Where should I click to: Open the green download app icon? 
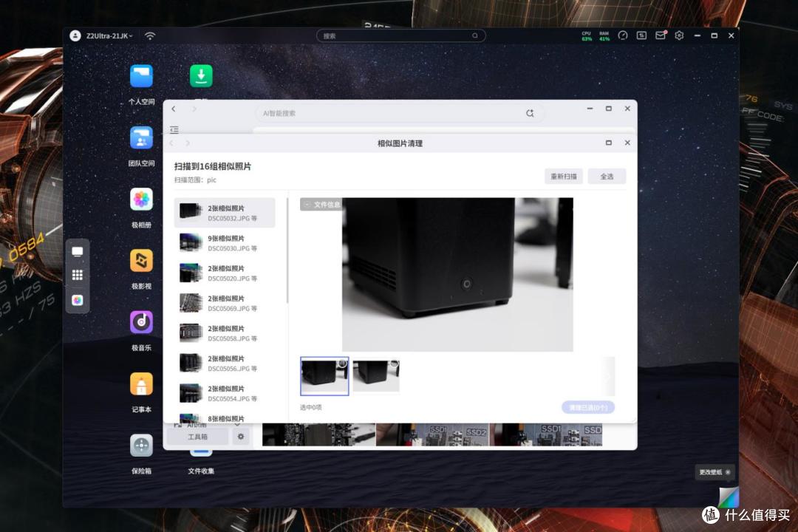(201, 76)
